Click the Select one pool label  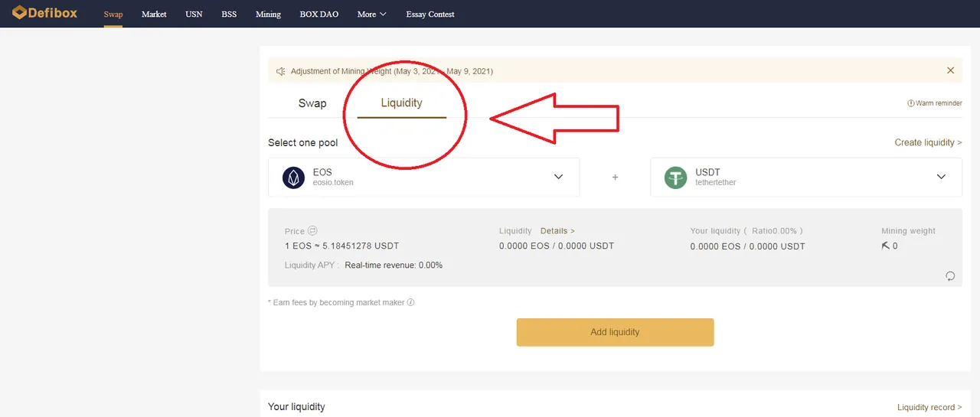[x=302, y=143]
